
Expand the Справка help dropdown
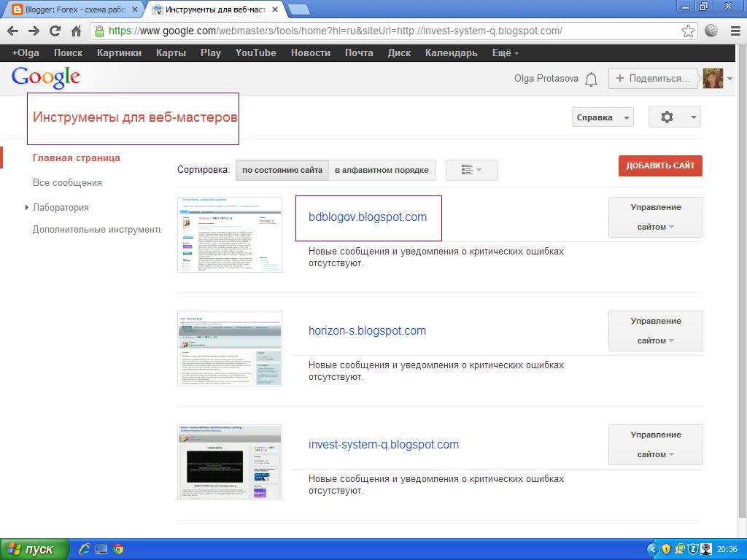pyautogui.click(x=603, y=117)
